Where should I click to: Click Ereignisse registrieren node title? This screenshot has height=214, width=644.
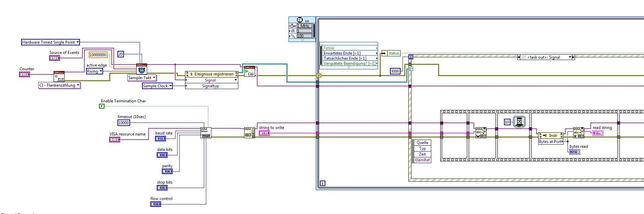[214, 74]
